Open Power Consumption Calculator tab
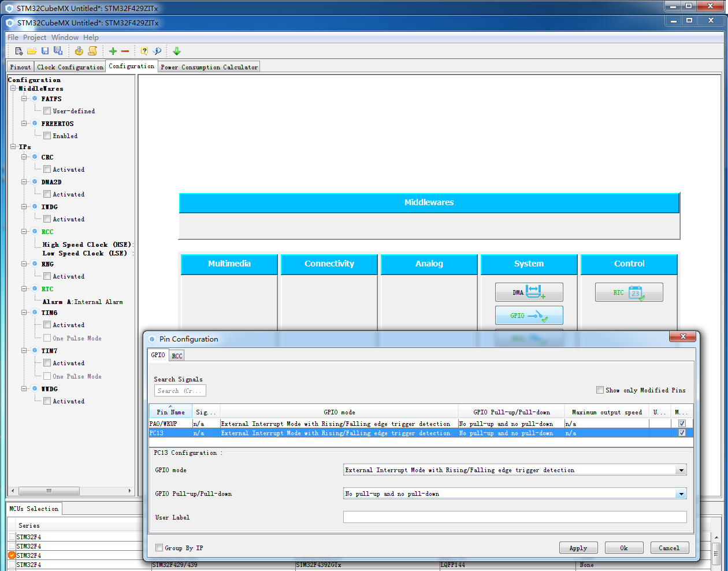Image resolution: width=728 pixels, height=571 pixels. point(209,67)
